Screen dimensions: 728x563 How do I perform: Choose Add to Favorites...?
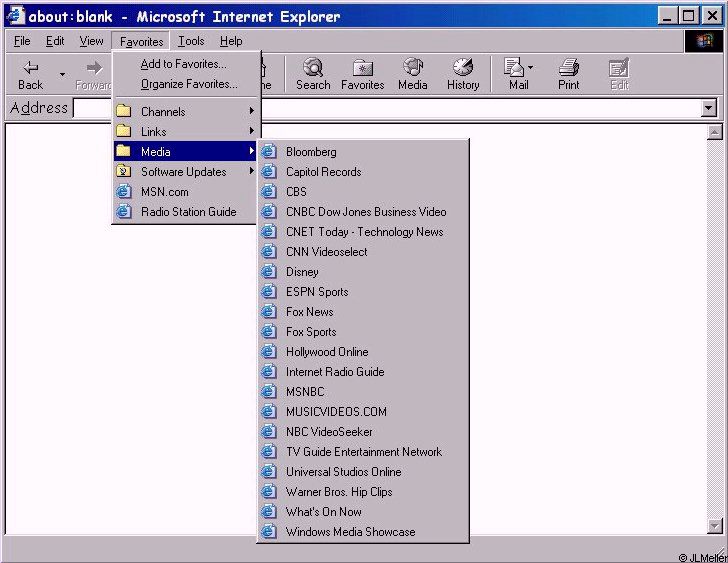(185, 64)
